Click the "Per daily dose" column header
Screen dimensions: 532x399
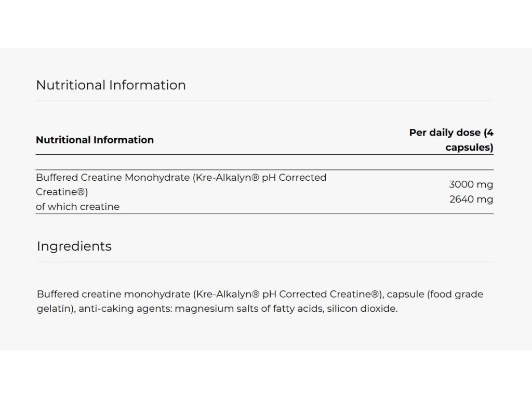click(x=451, y=132)
